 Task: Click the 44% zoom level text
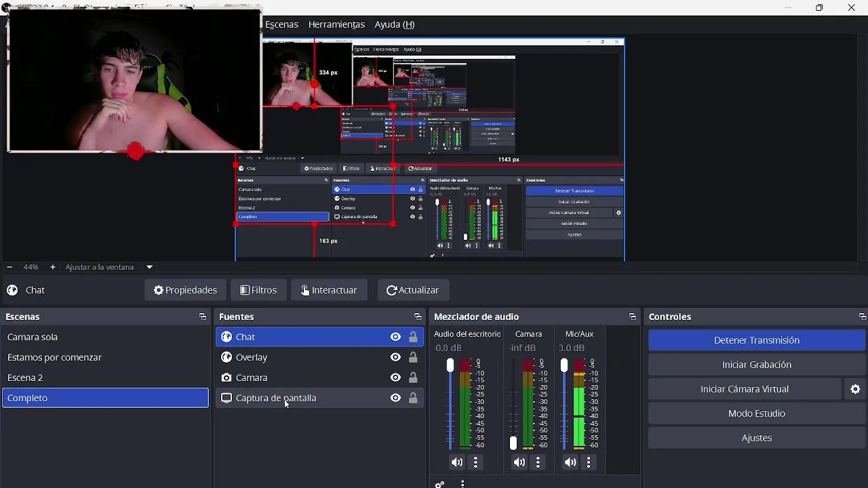[31, 267]
